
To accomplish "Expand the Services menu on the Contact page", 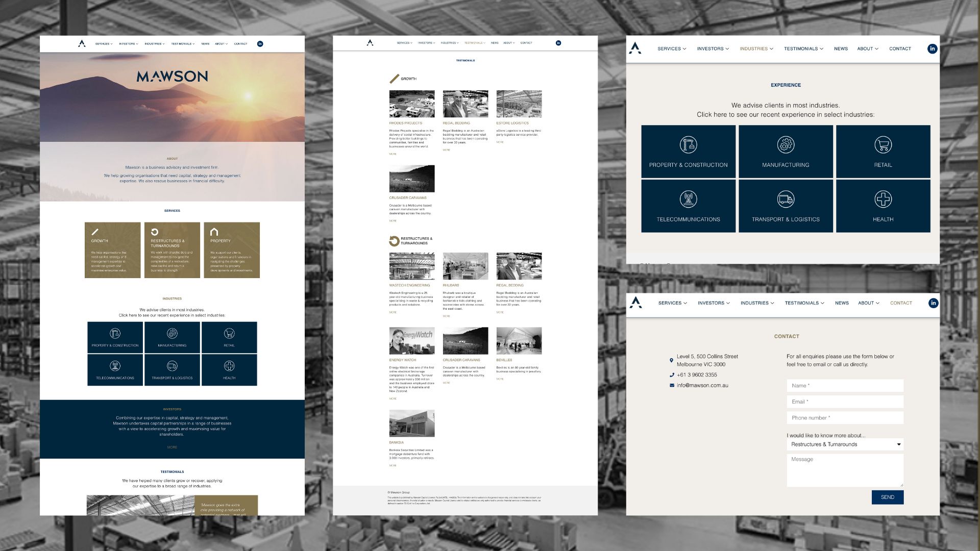I will 673,303.
